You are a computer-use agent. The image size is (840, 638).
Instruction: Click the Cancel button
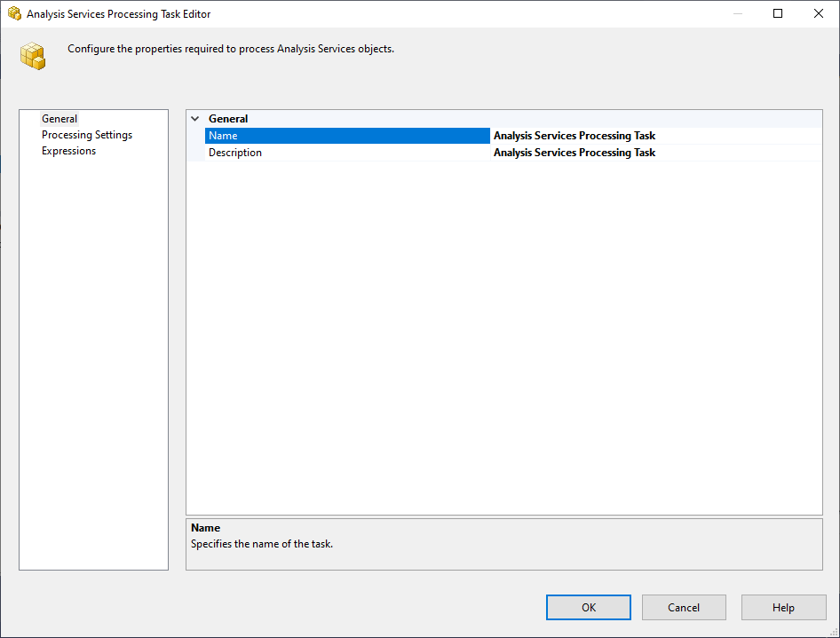(684, 608)
